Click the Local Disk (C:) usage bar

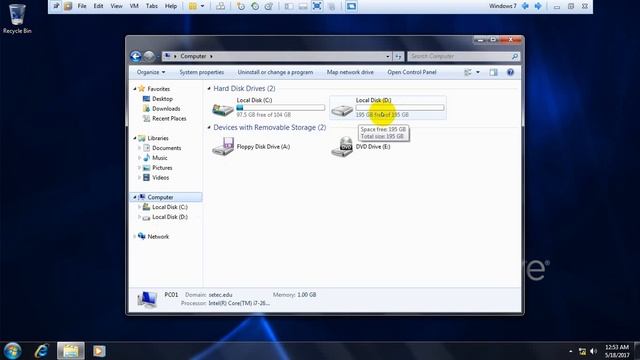(x=281, y=108)
